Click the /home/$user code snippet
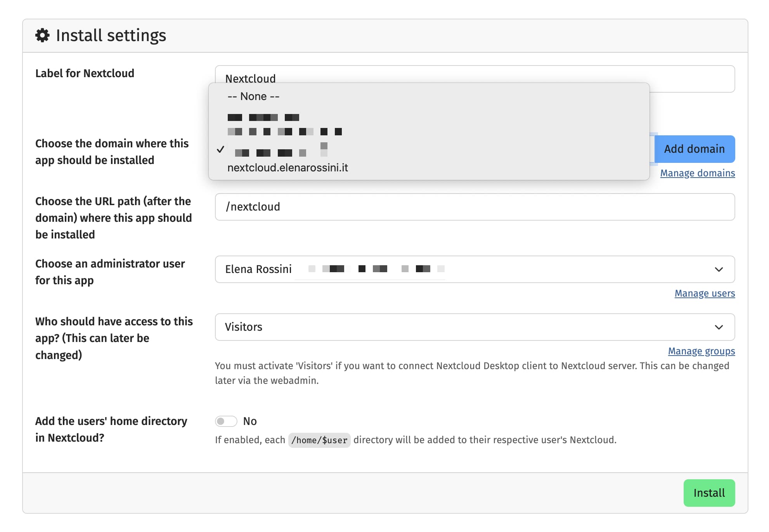 (x=319, y=440)
